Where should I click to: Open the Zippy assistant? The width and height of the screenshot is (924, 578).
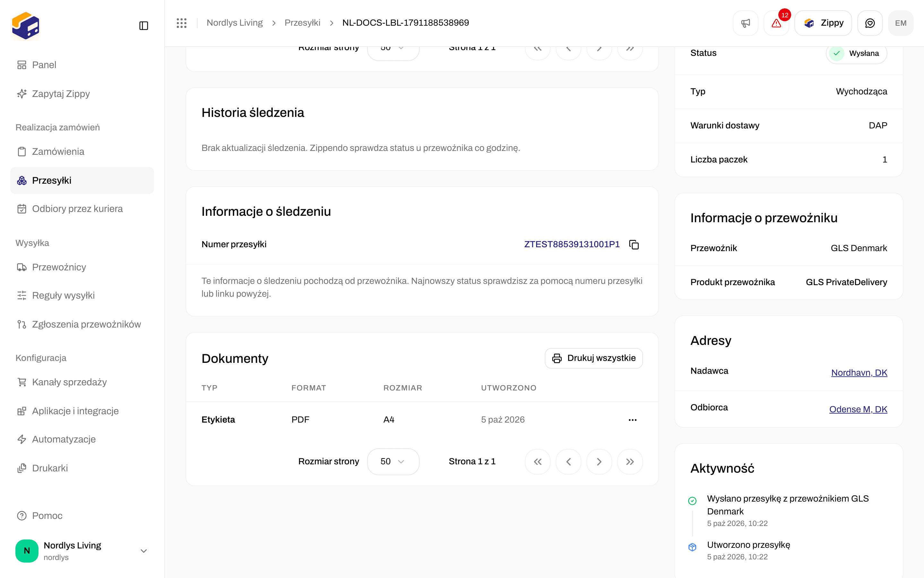coord(823,23)
